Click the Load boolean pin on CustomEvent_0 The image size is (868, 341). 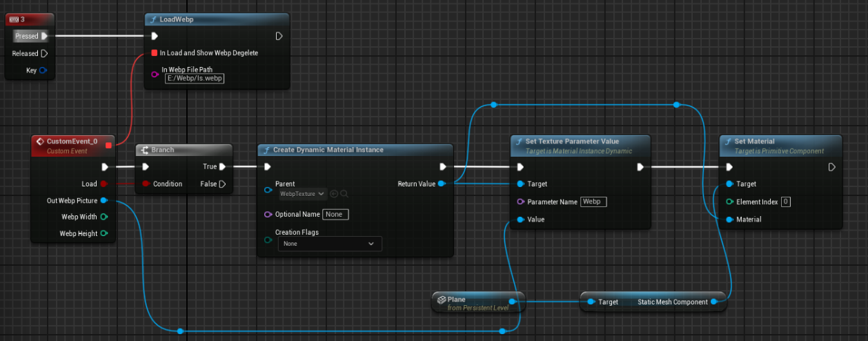pos(103,184)
